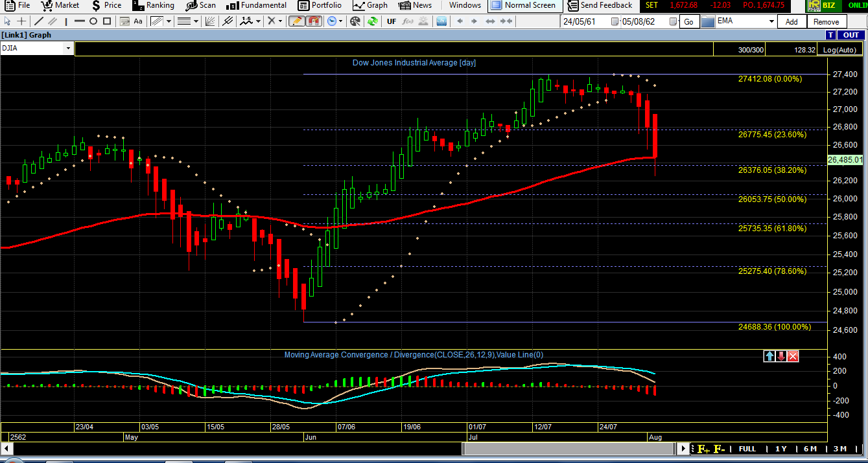Open the Portfolio menu
The height and width of the screenshot is (463, 868).
tap(320, 5)
